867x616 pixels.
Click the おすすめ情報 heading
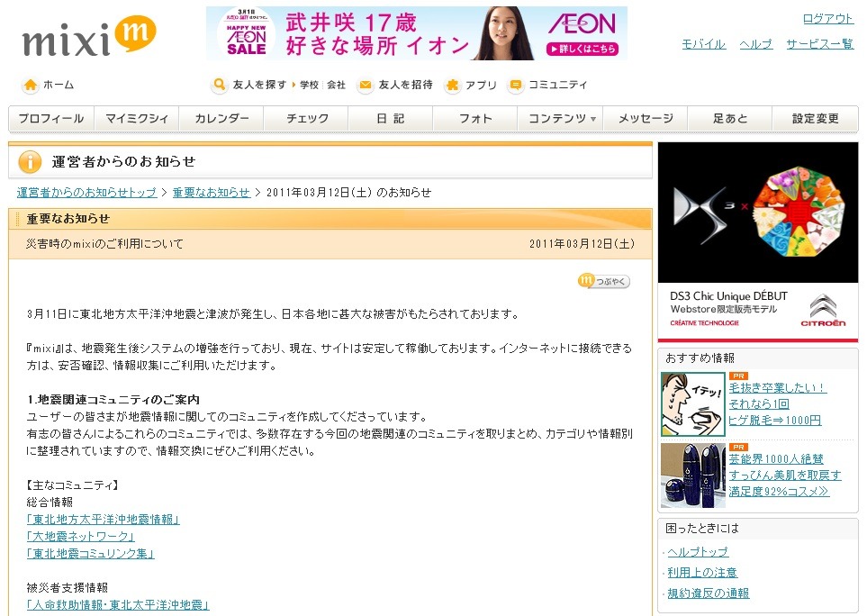click(x=700, y=358)
